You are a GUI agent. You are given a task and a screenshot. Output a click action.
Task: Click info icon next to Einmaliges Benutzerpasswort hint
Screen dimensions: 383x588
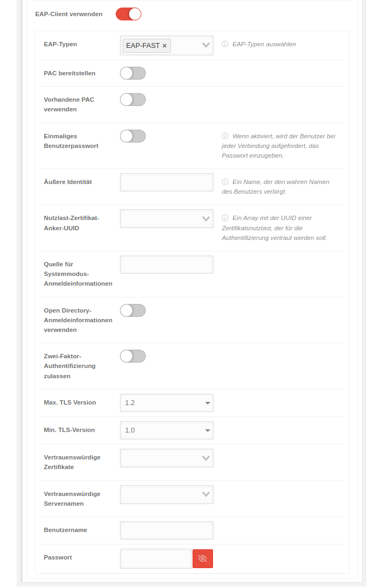pos(225,136)
